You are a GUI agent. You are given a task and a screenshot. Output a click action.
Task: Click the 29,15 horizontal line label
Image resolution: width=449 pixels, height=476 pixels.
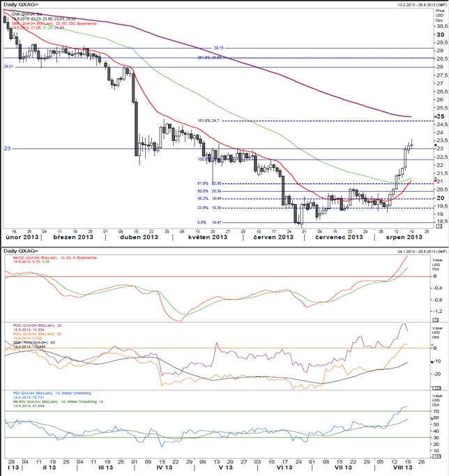coord(218,48)
